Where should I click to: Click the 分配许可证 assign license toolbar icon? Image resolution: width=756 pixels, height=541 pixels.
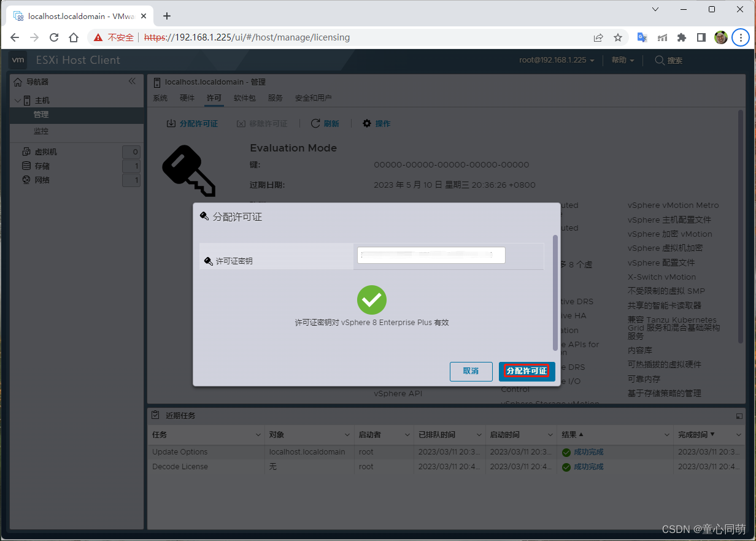point(193,123)
